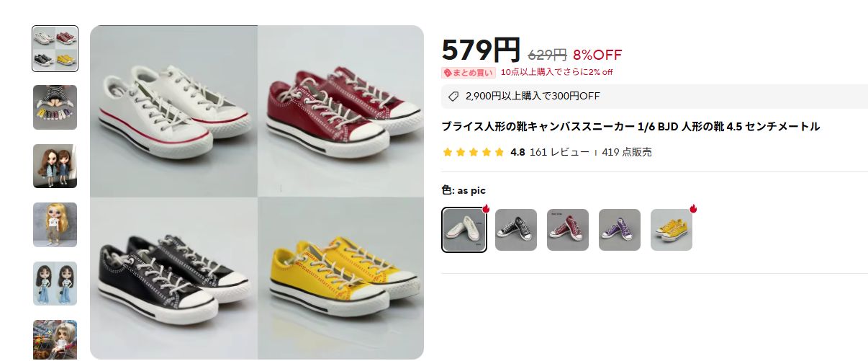This screenshot has height=361, width=868.
Task: Choose the yellow sneaker color option
Action: pos(672,230)
